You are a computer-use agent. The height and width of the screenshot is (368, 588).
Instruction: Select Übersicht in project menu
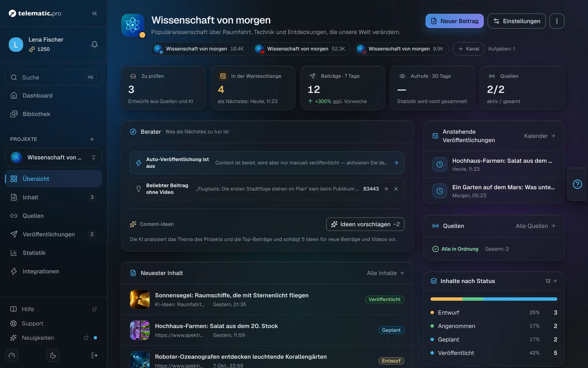pos(54,179)
